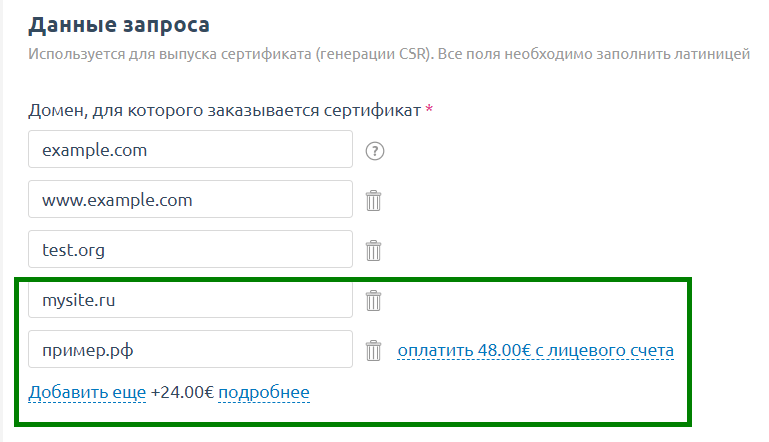Image resolution: width=769 pixels, height=442 pixels.
Task: Delete the mysite.ru domain row
Action: click(373, 301)
